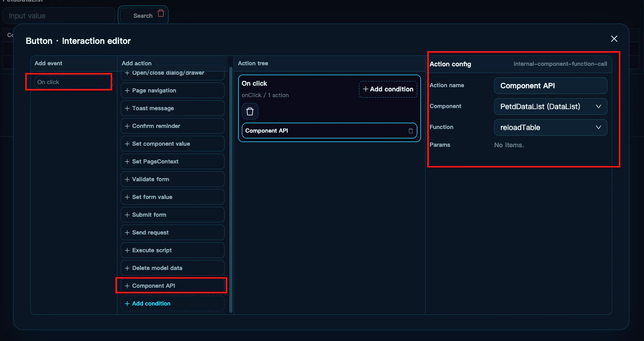
Task: Click 'internal-component-function-call' label
Action: pos(560,64)
